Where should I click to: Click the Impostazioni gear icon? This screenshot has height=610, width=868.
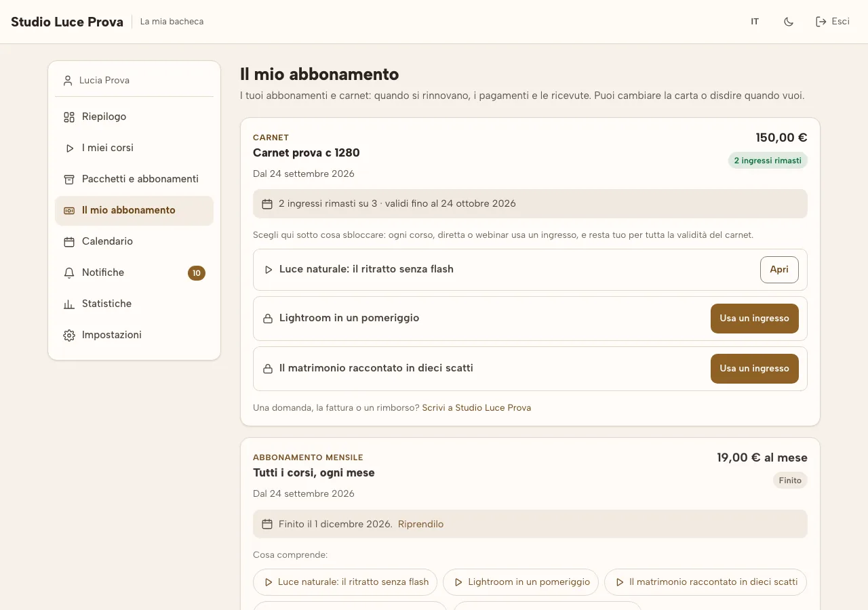69,335
